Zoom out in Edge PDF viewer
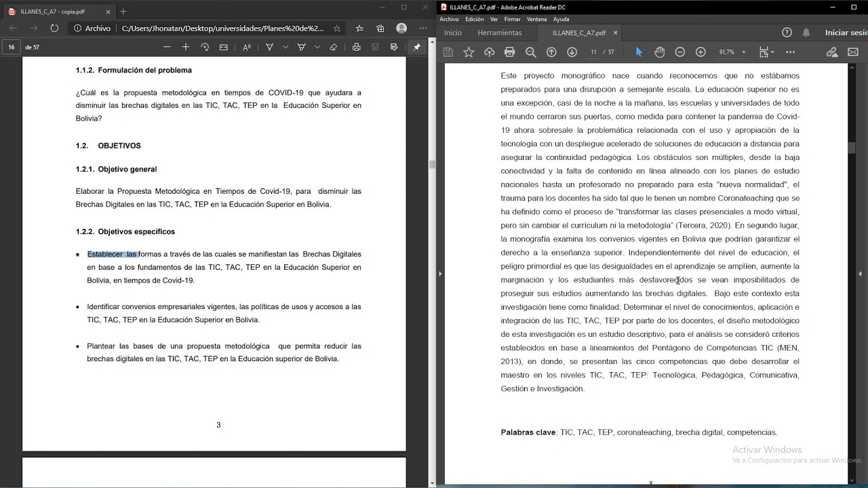The width and height of the screenshot is (868, 488). (167, 47)
